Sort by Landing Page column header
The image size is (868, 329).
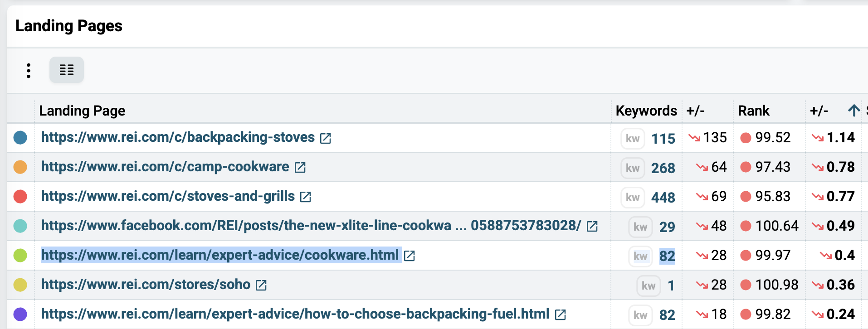pyautogui.click(x=82, y=111)
